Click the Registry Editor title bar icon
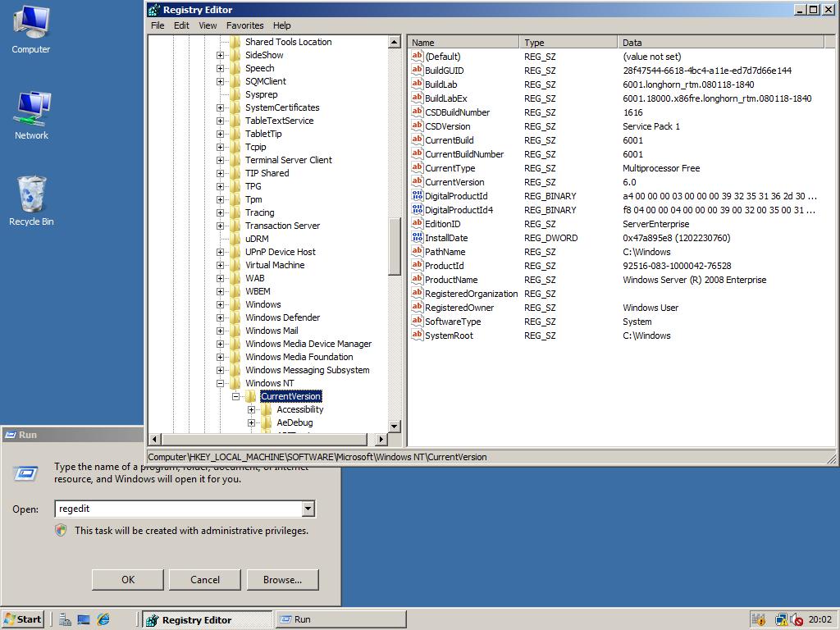 pos(153,10)
